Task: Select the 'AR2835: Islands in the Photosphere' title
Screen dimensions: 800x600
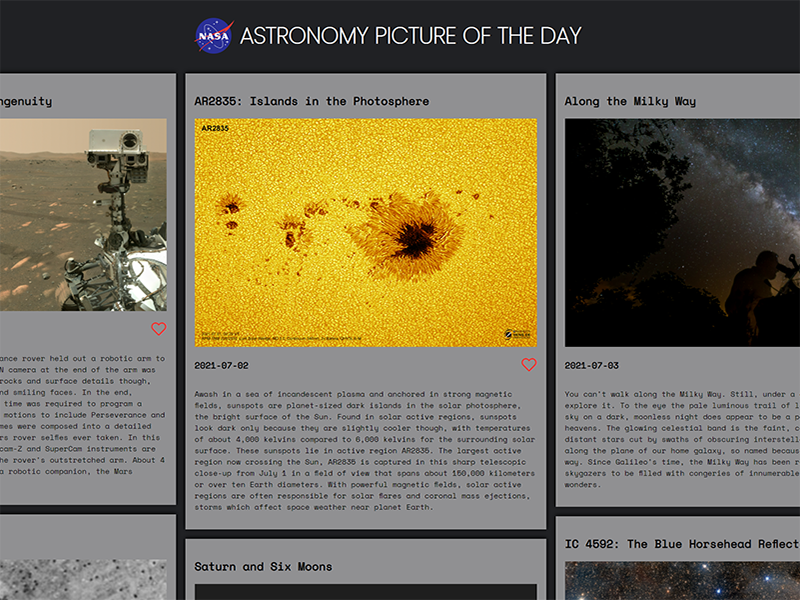Action: click(311, 101)
